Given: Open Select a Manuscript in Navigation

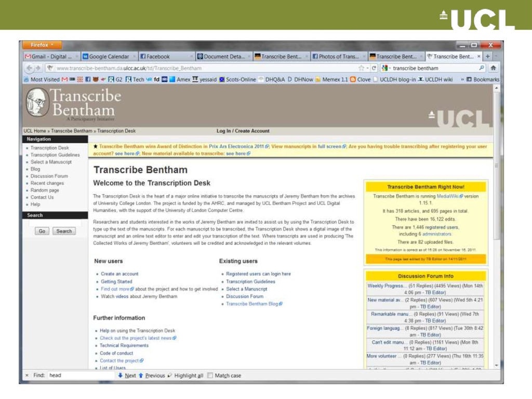Looking at the screenshot, I should [51, 162].
